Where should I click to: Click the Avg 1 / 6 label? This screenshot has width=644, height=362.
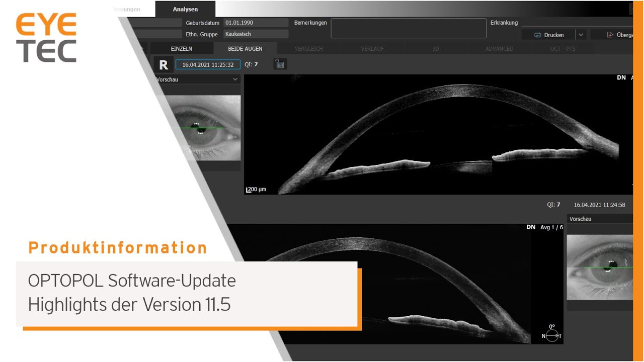click(x=551, y=227)
